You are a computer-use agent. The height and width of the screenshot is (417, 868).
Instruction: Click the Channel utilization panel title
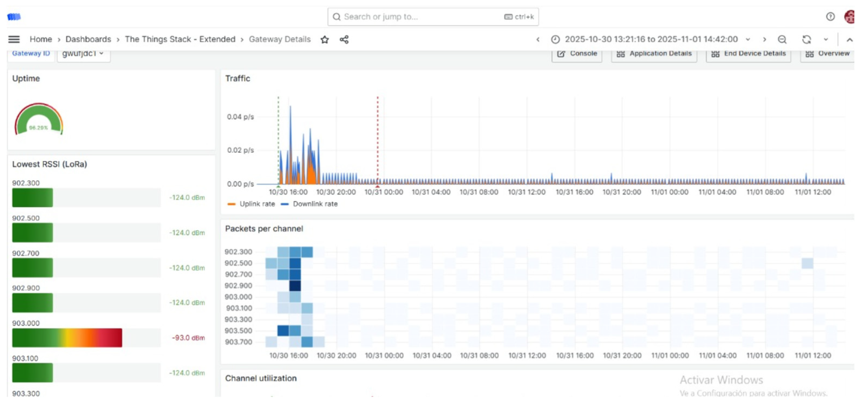(261, 378)
